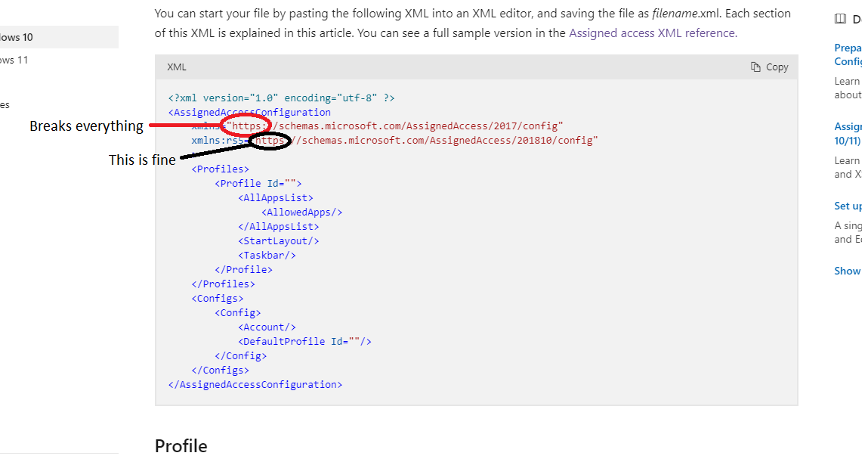Copy the XML code sample

[770, 67]
